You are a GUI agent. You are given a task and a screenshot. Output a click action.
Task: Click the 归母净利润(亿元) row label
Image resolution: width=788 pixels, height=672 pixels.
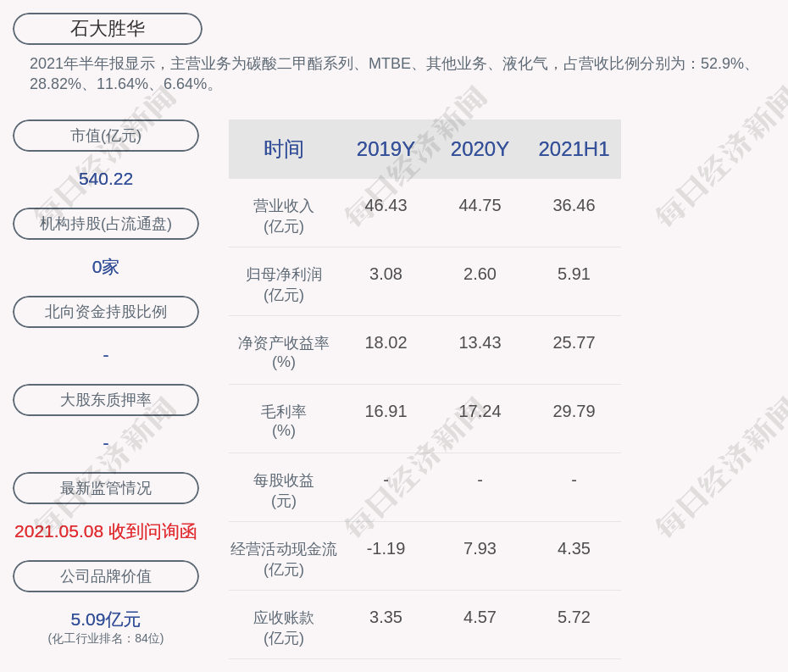click(284, 285)
